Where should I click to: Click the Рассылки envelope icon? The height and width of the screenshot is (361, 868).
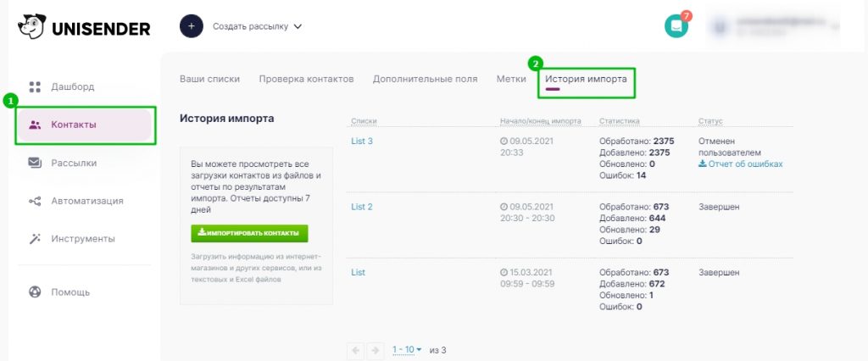35,163
